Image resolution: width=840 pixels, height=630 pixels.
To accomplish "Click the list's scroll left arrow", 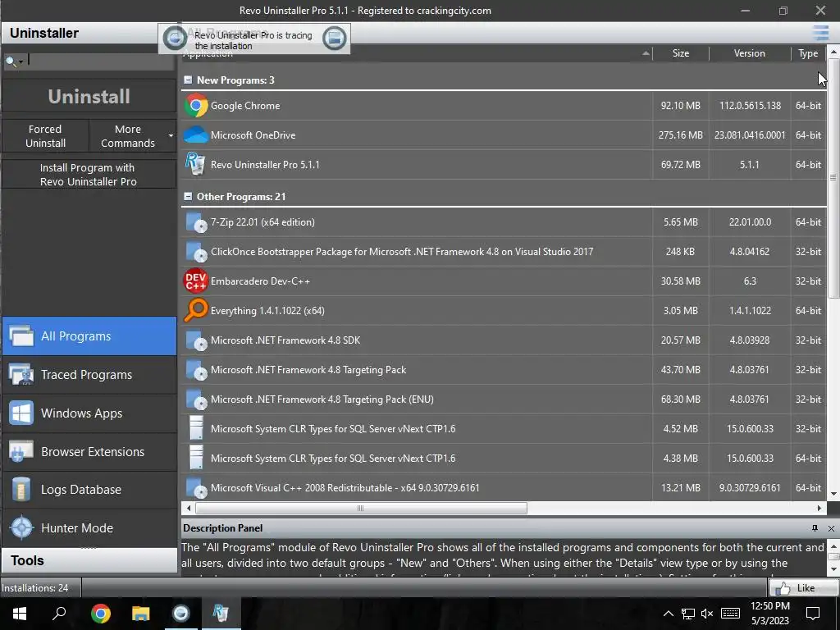I will [x=188, y=508].
